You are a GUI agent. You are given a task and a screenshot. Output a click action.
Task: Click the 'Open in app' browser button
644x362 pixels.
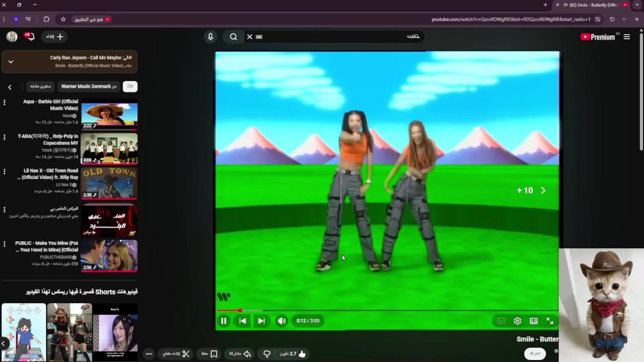coord(93,19)
